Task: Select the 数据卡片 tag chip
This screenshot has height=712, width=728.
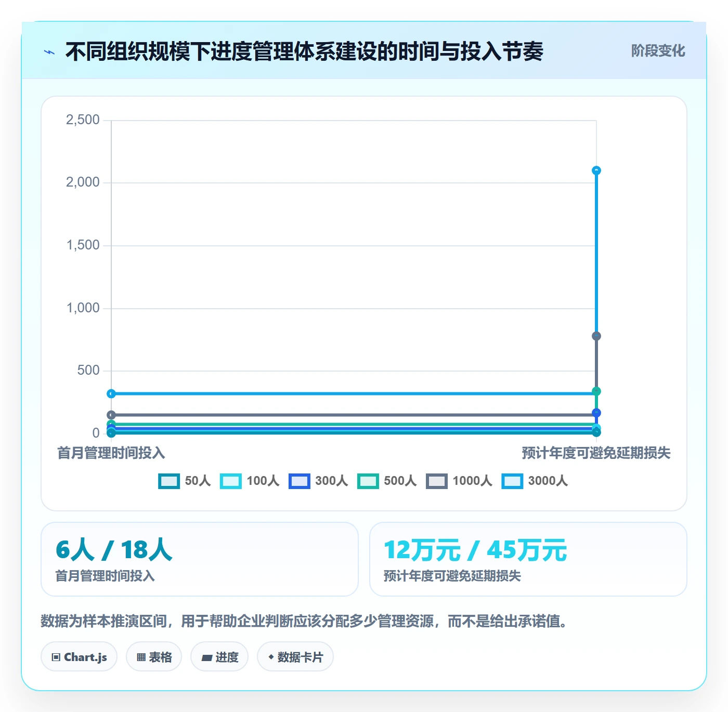Action: point(295,657)
